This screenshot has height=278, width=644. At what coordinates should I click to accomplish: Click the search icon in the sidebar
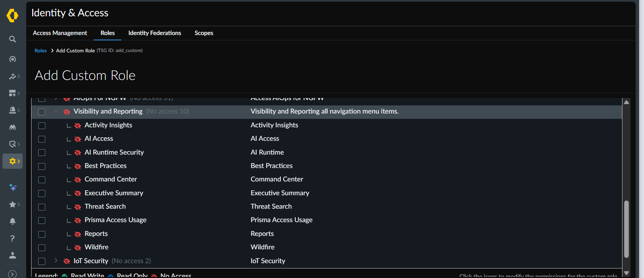[12, 39]
